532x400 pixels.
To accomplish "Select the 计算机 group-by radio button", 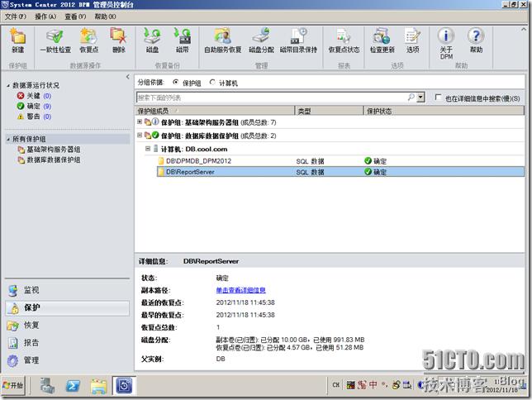I will [212, 82].
